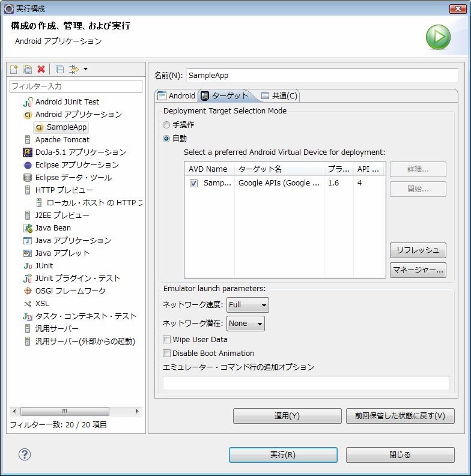Screen dimensions: 471x476
Task: Enable Wipe User Data checkbox
Action: click(x=167, y=340)
